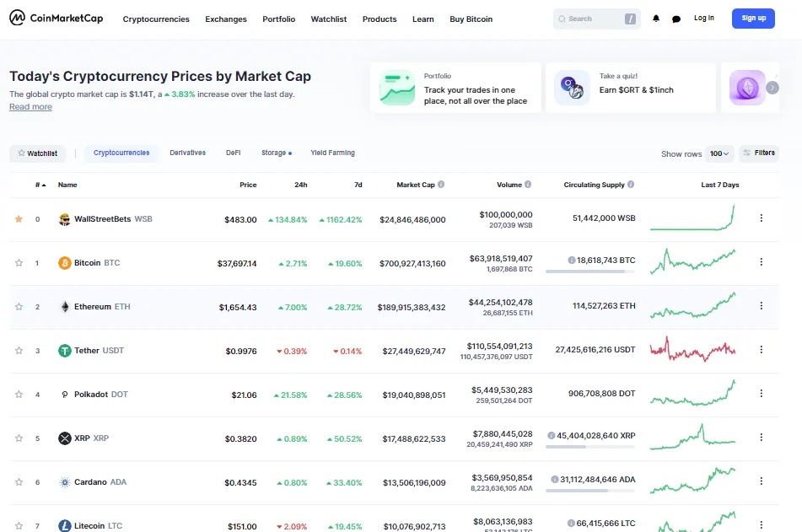Star Ethereum for watchlist
802x532 pixels.
pyautogui.click(x=19, y=307)
